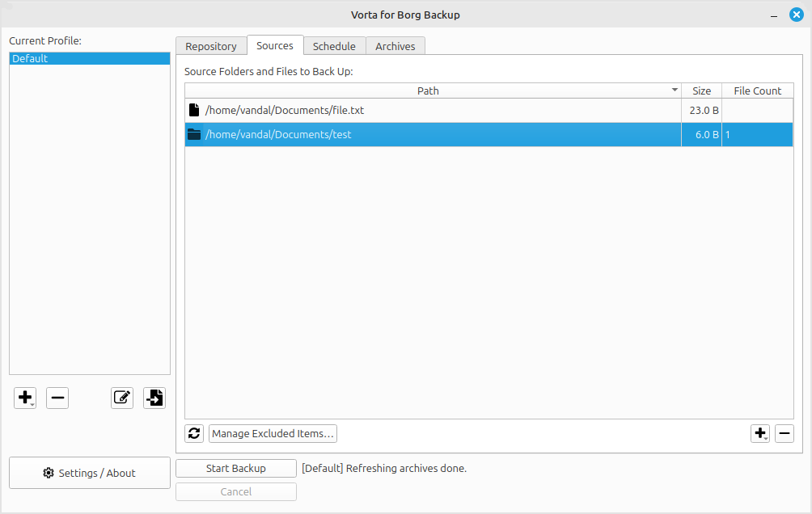This screenshot has height=514, width=812.
Task: Open the Repository tab
Action: pos(211,46)
